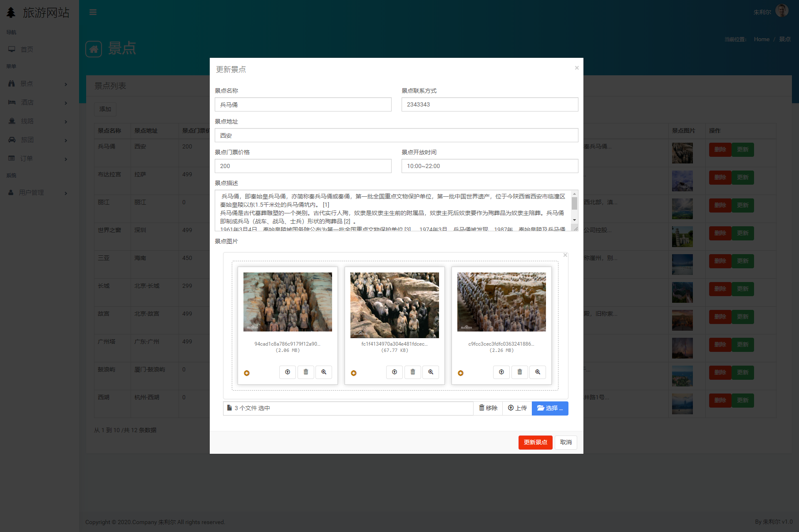Click trash icon on 94cad1c8a786 image card

coord(306,372)
